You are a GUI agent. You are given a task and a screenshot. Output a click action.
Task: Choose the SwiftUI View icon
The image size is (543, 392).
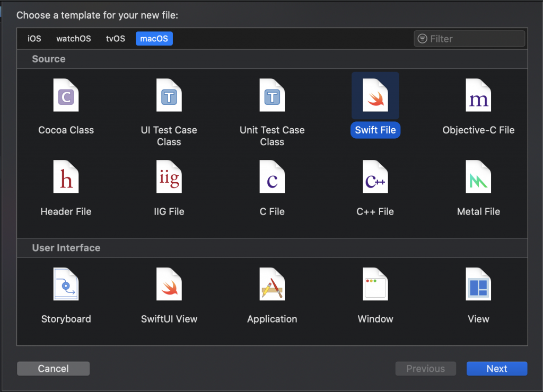pos(169,284)
